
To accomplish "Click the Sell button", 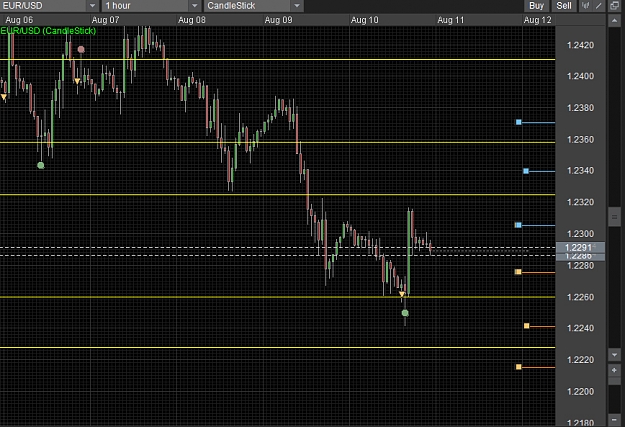I will [564, 6].
